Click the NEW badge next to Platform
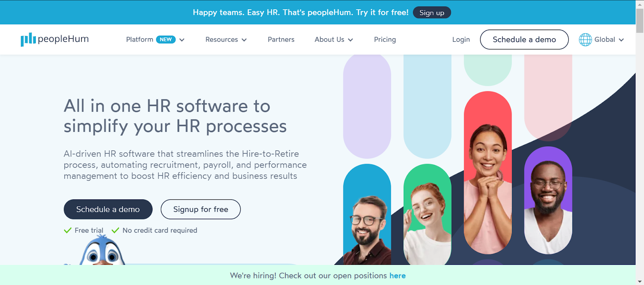This screenshot has height=285, width=644. [166, 39]
